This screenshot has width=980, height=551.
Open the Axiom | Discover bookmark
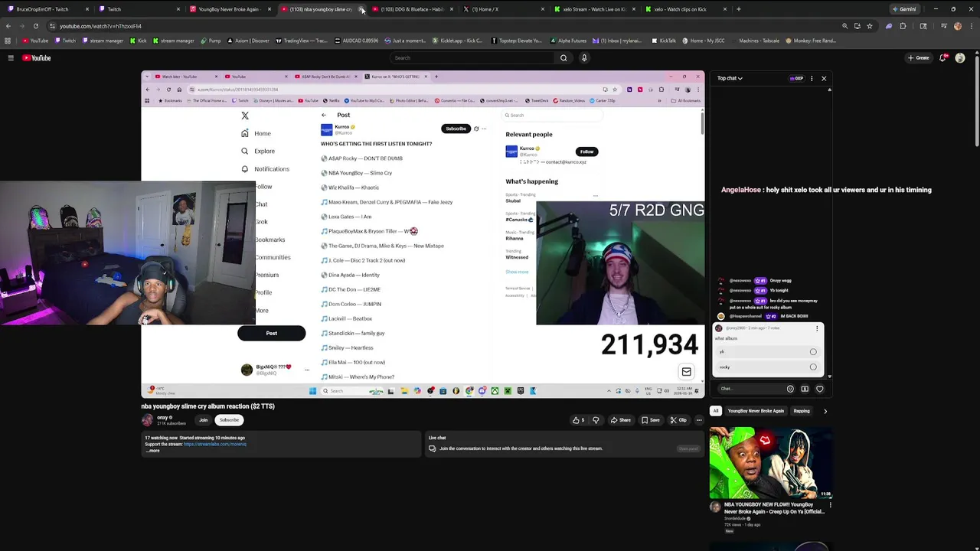pos(249,41)
